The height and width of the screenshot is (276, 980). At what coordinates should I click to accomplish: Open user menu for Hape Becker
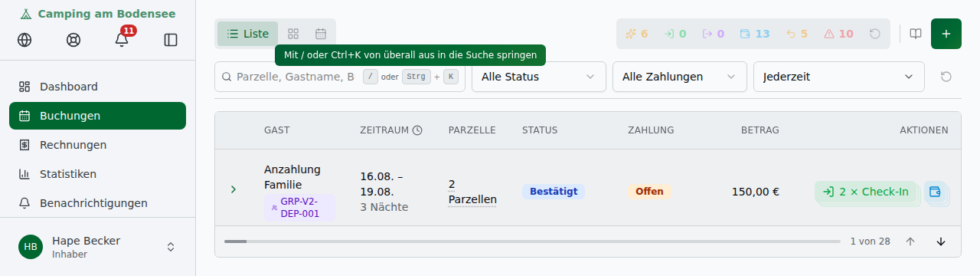[97, 247]
